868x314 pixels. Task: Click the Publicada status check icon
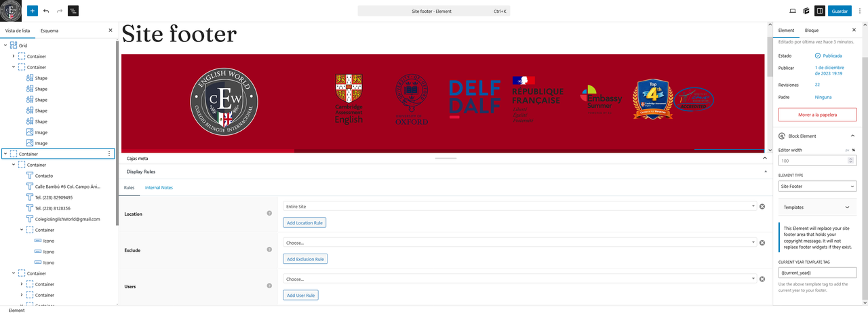point(818,56)
